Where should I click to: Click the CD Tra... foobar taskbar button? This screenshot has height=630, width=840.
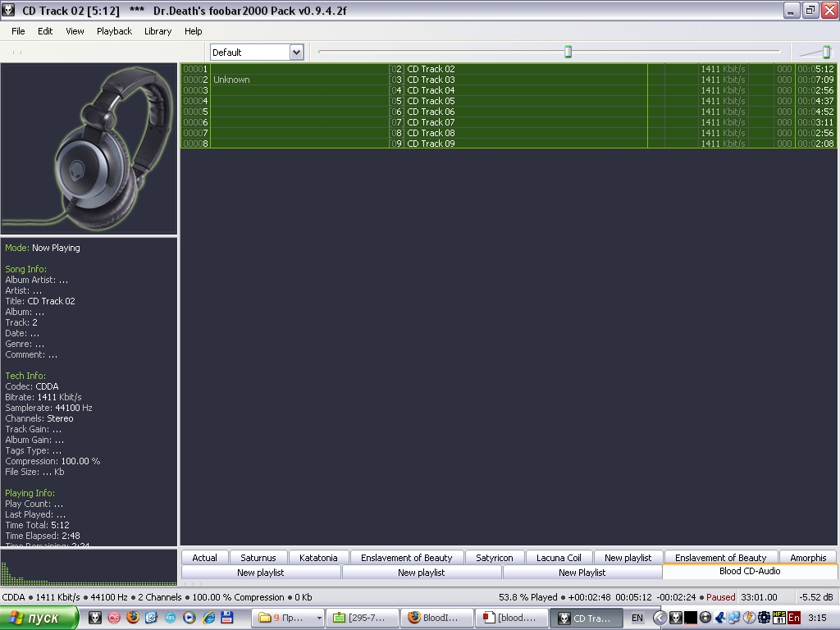[x=586, y=618]
